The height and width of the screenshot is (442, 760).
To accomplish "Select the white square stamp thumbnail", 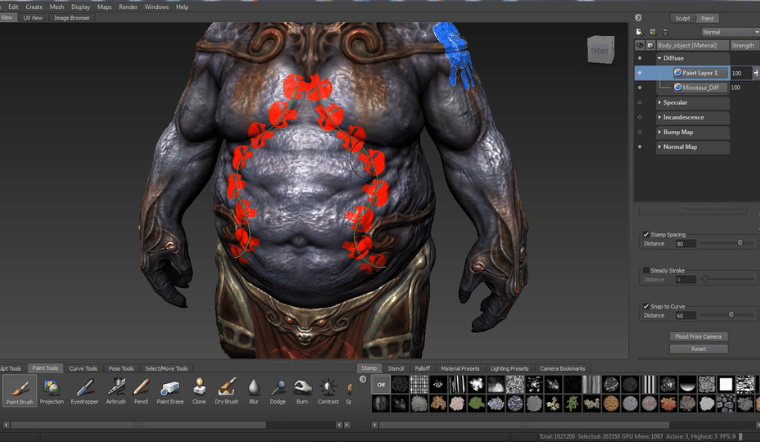I will (726, 384).
